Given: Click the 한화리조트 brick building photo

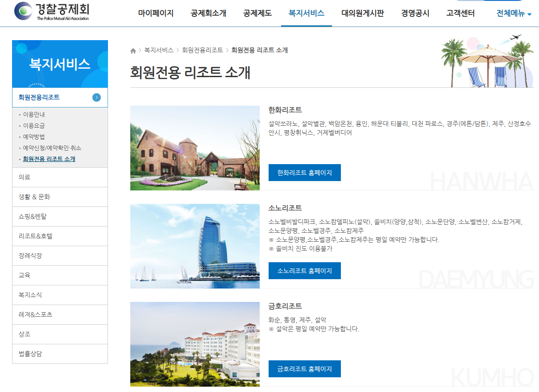Looking at the screenshot, I should coord(195,148).
